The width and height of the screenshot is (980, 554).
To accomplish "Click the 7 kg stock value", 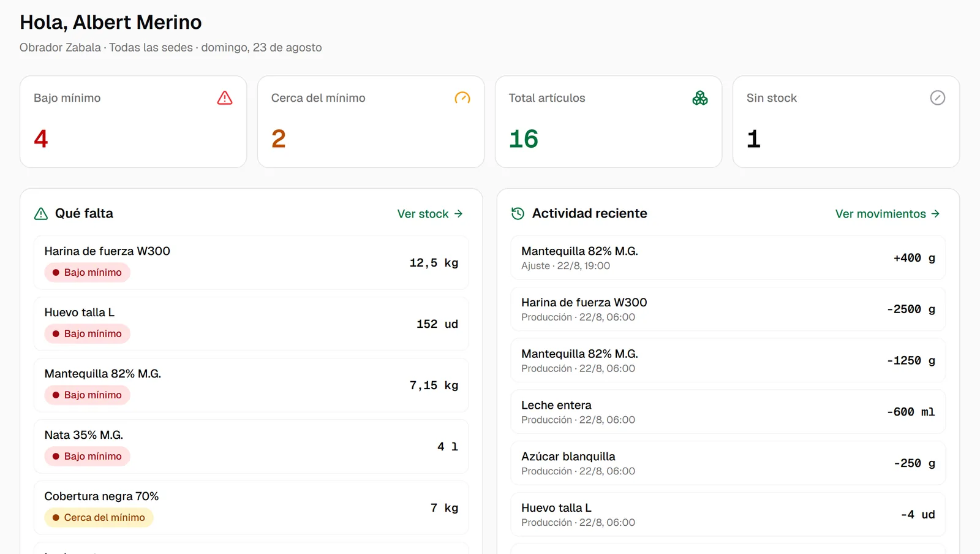I will point(444,508).
